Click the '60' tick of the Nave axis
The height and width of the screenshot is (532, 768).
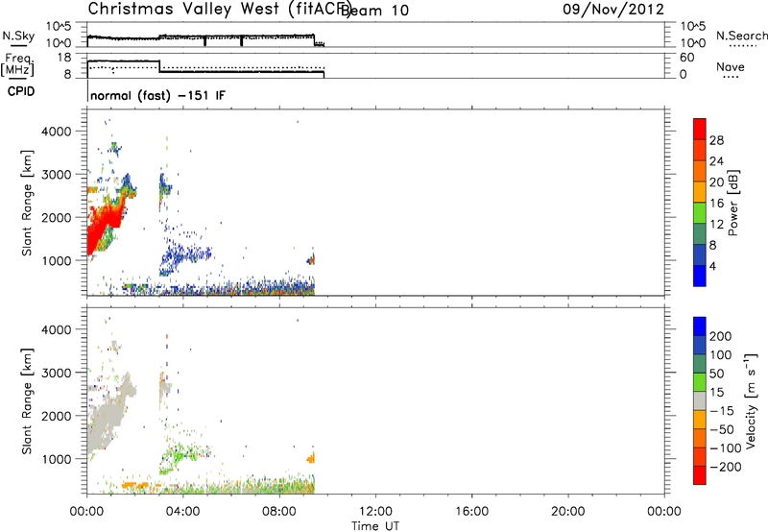pyautogui.click(x=687, y=58)
